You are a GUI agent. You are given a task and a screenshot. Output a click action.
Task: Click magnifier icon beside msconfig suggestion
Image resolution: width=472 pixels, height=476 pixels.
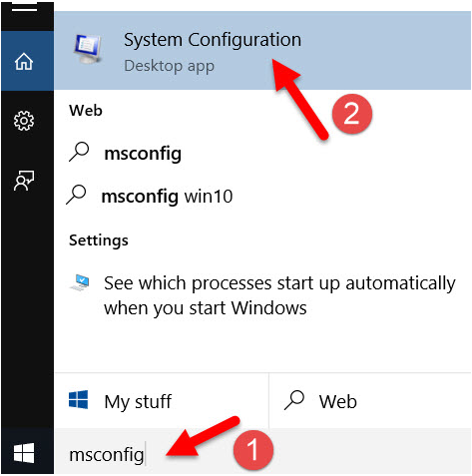pyautogui.click(x=79, y=152)
